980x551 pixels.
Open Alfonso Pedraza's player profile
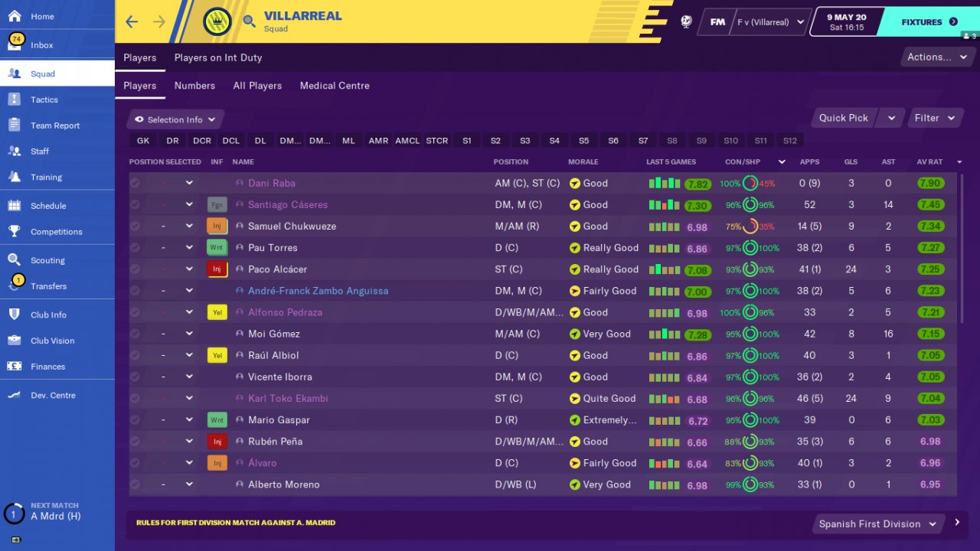(x=285, y=312)
